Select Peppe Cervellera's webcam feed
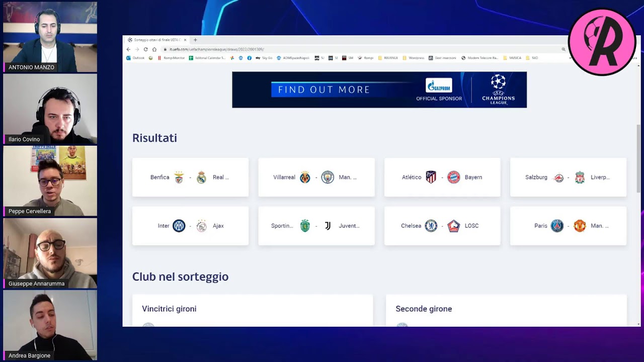Image resolution: width=644 pixels, height=362 pixels. 50,181
